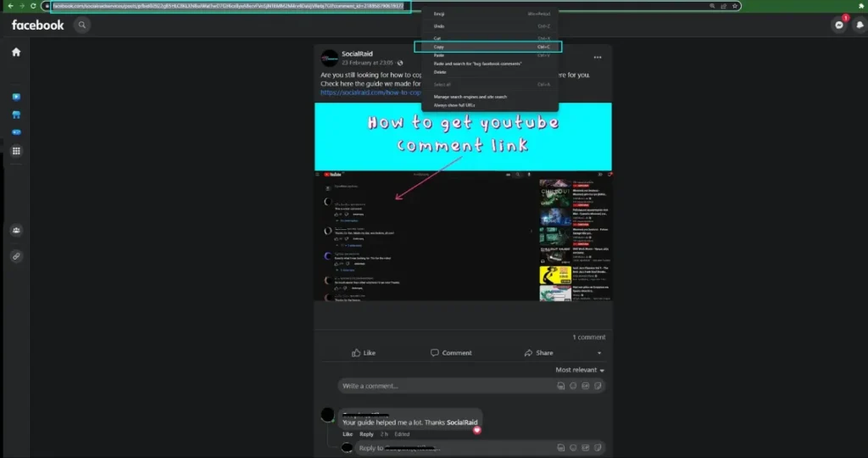Click the Comment button under the post
The image size is (868, 458).
coord(451,353)
